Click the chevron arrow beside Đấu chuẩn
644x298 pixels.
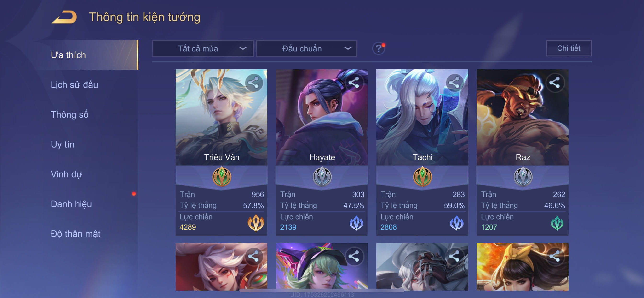click(x=348, y=48)
